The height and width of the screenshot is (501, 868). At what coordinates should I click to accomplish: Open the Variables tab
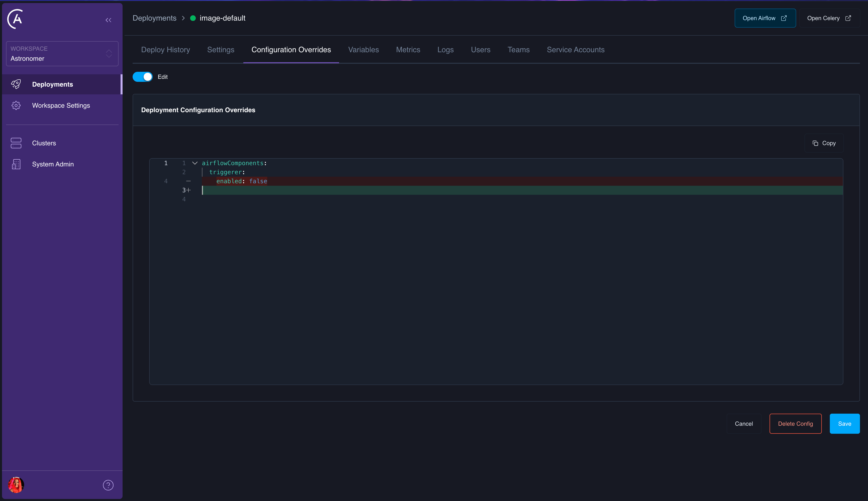[363, 50]
